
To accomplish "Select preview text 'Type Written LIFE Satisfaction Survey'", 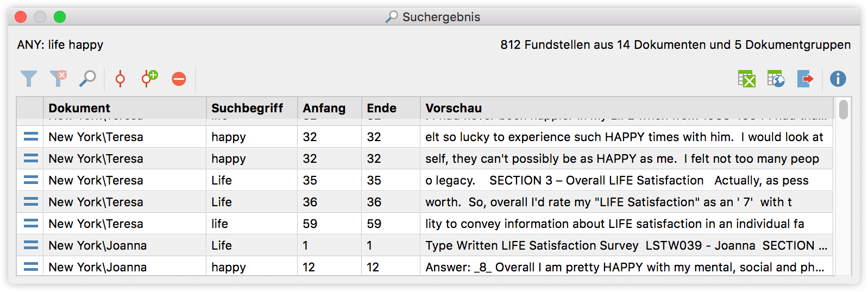I will pyautogui.click(x=531, y=245).
